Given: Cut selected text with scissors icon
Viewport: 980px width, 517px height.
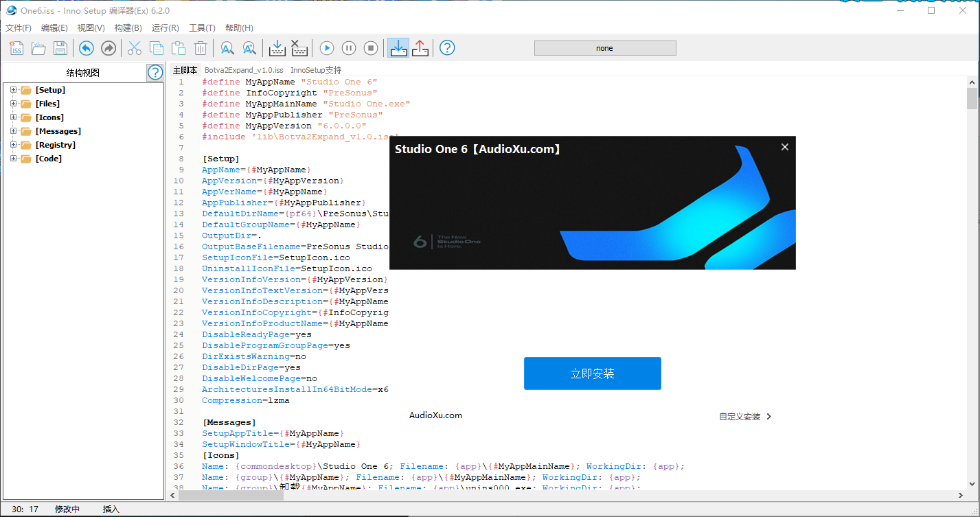Looking at the screenshot, I should point(135,48).
